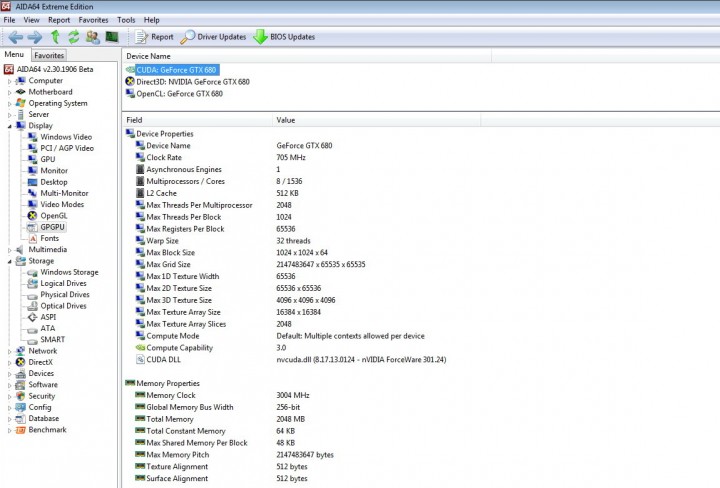Viewport: 720px width, 488px height.
Task: Select the CUDA DLL row
Action: tap(163, 359)
